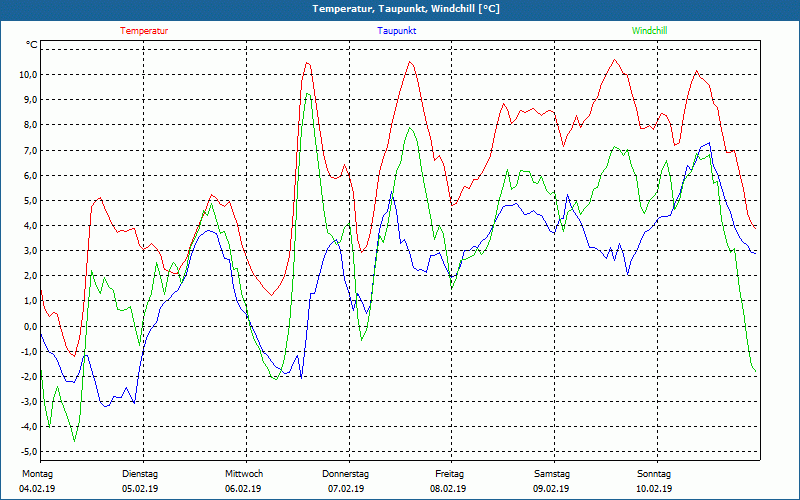Click the 3,0 y-axis value

pos(30,251)
